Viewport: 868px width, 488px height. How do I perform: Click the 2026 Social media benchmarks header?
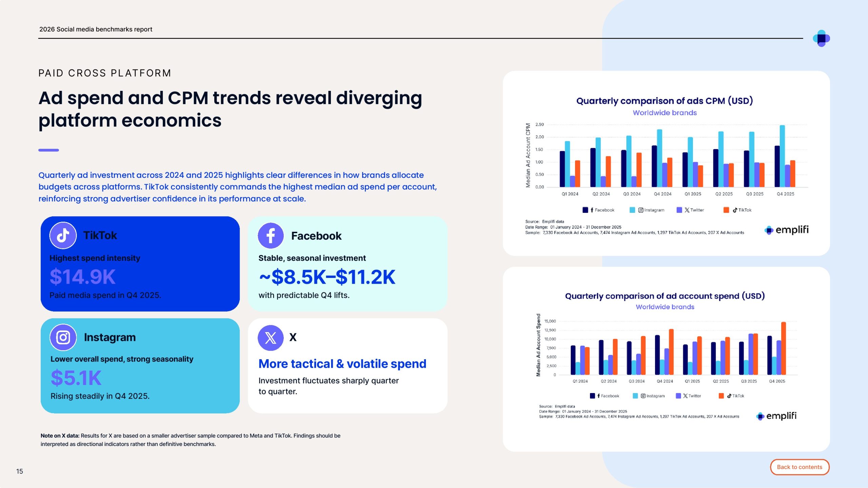point(96,29)
